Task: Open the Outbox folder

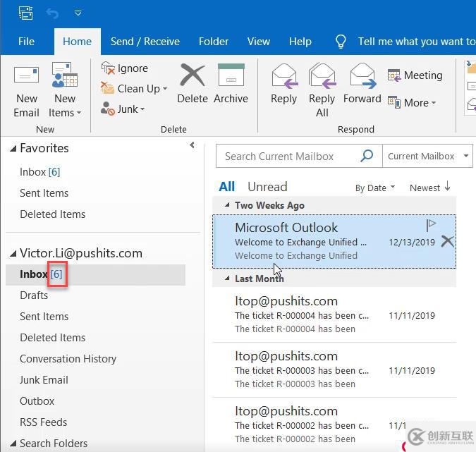Action: pos(37,401)
